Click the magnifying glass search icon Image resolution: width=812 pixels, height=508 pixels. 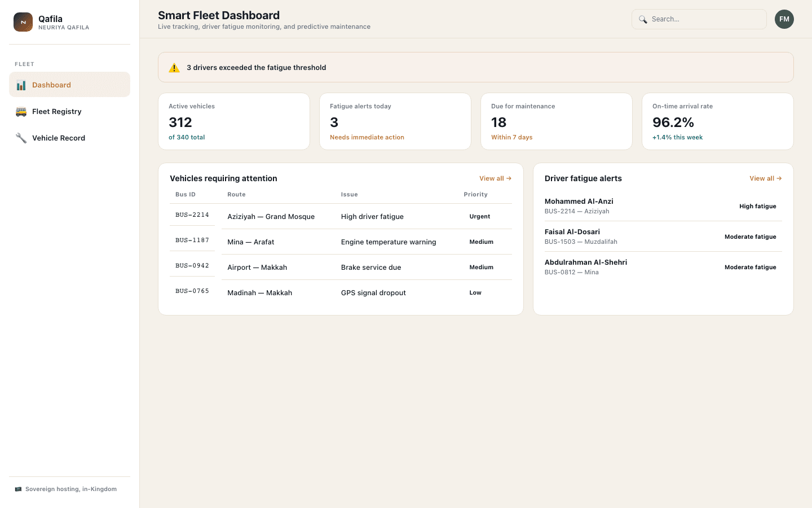[x=643, y=19]
